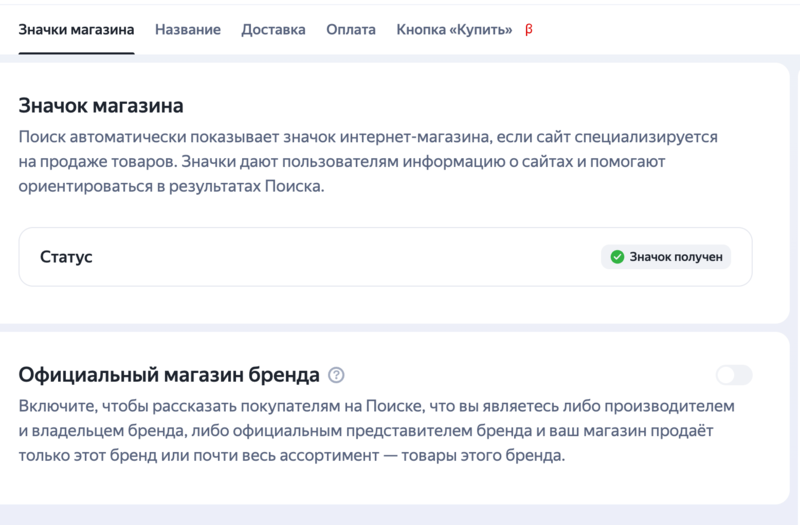Screen dimensions: 800x525
Task: Open the Оплата tab
Action: 351,30
